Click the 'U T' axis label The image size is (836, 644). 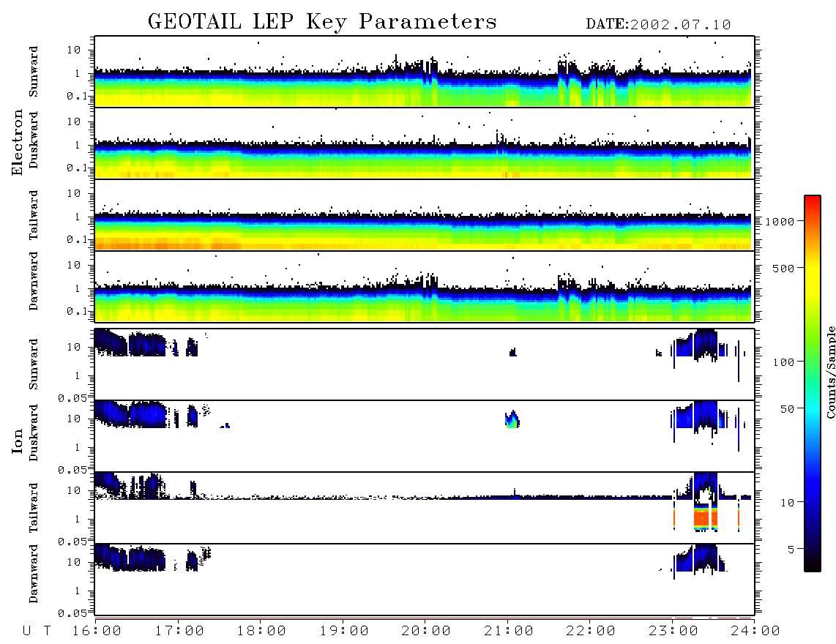tap(37, 632)
